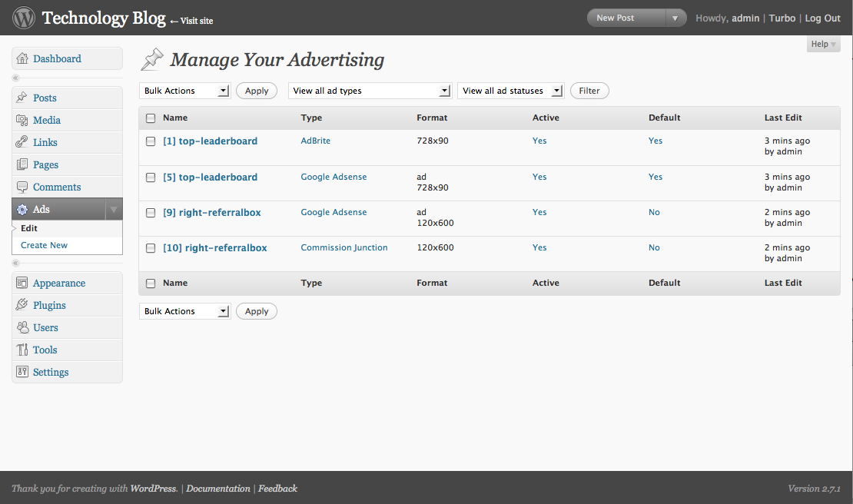
Task: Click the WordPress logo icon
Action: point(24,18)
